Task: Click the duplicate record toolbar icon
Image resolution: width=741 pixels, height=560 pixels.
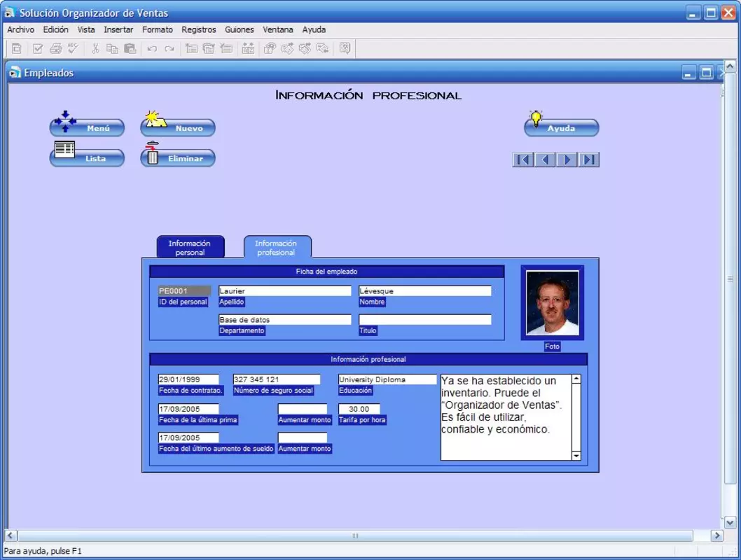Action: 209,48
